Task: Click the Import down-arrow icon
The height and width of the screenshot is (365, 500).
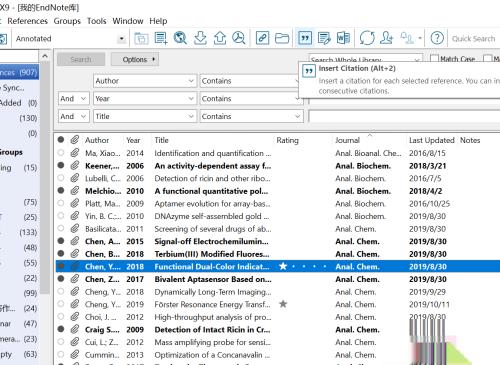Action: pos(200,38)
